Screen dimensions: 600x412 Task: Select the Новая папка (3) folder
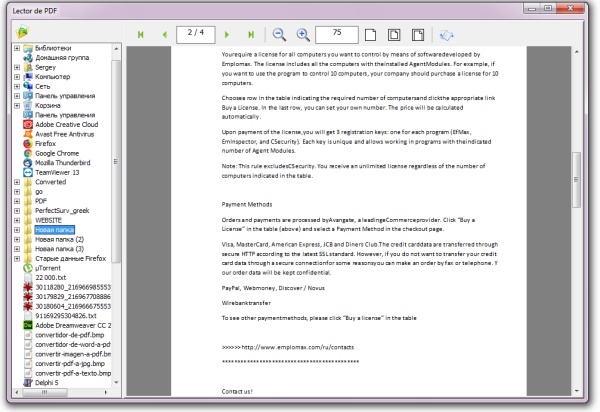pos(59,249)
